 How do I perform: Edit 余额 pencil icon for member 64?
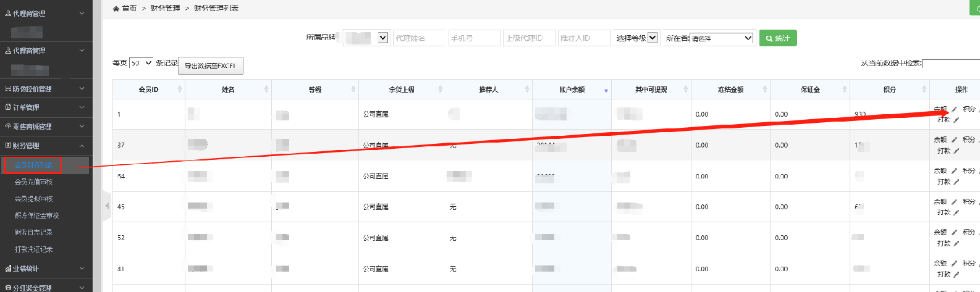click(x=954, y=171)
